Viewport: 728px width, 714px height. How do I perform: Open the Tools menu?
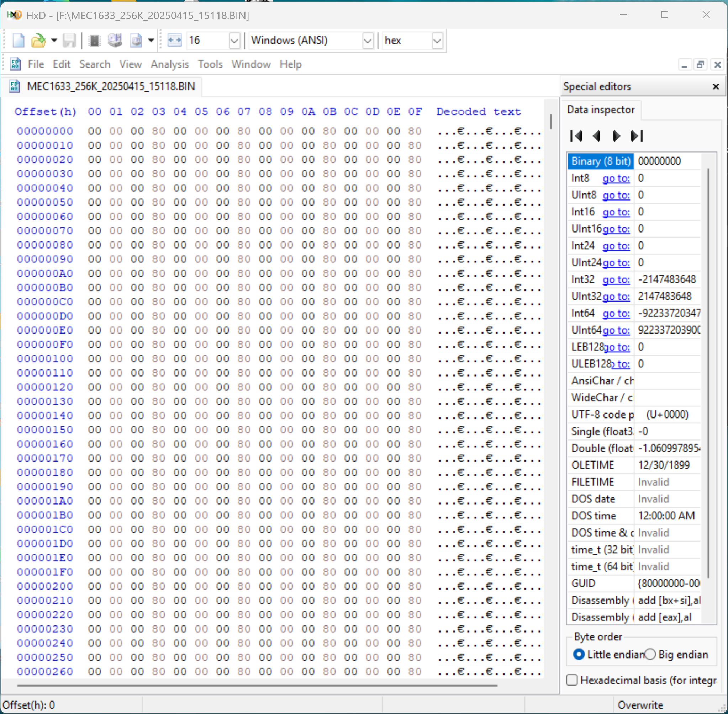tap(210, 64)
